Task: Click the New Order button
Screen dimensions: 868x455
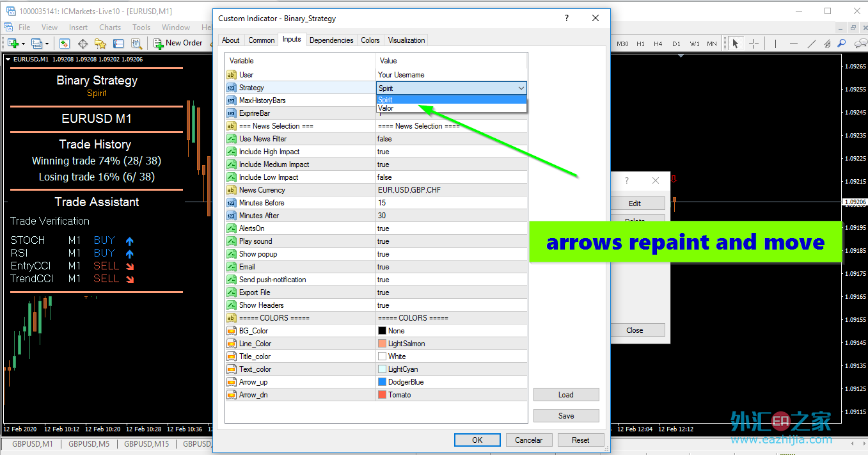Action: (x=178, y=43)
